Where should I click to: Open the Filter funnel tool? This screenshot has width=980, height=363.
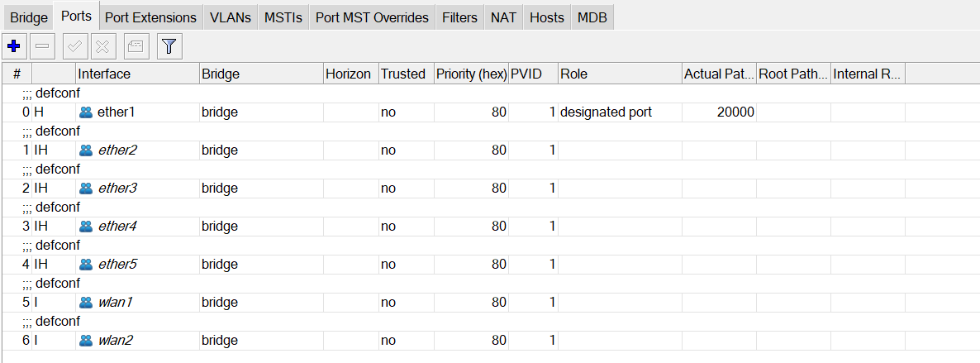169,46
